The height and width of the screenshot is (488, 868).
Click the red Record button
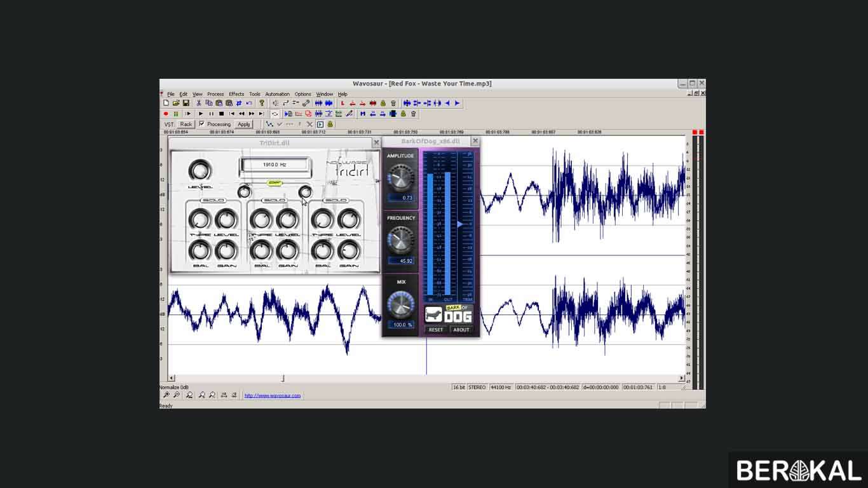pyautogui.click(x=166, y=114)
